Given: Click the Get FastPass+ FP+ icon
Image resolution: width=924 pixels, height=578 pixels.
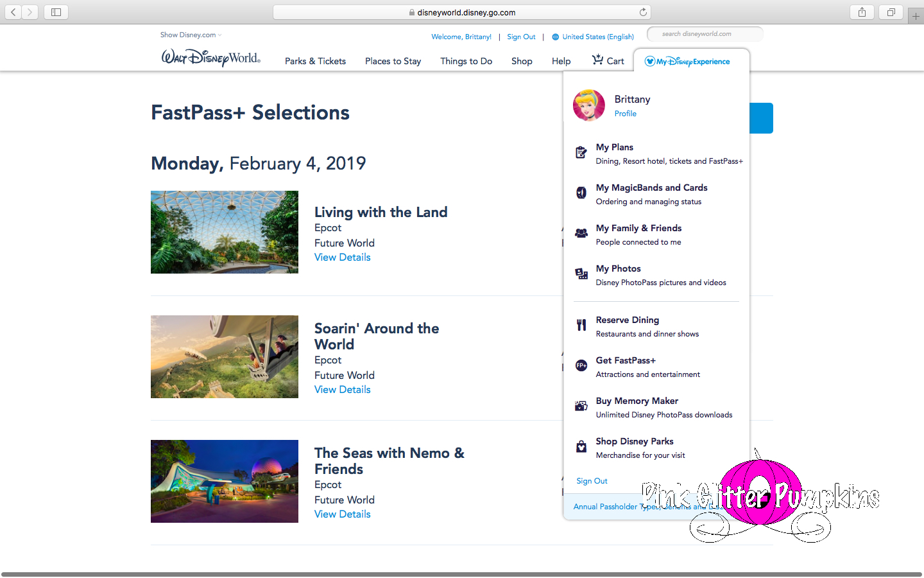Looking at the screenshot, I should pyautogui.click(x=581, y=365).
